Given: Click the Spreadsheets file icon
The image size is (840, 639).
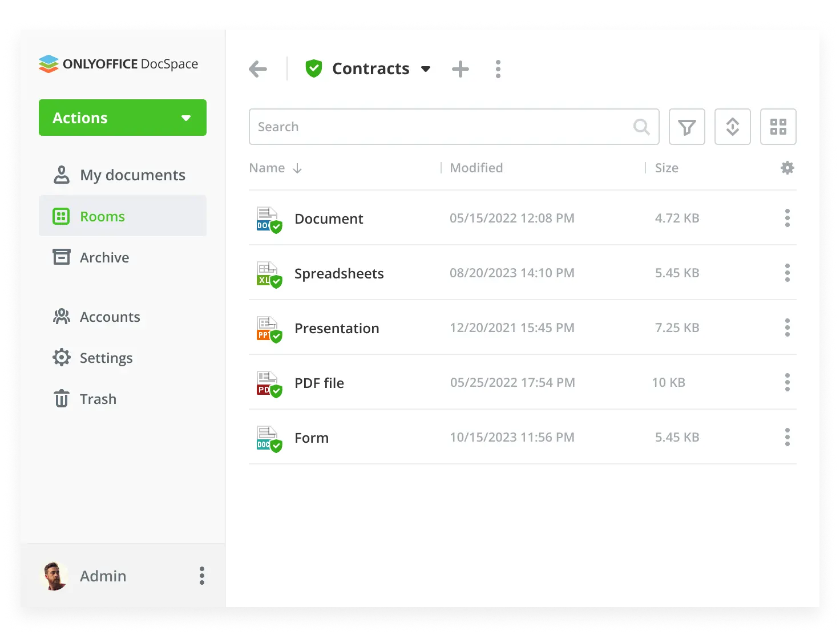Looking at the screenshot, I should pyautogui.click(x=268, y=274).
